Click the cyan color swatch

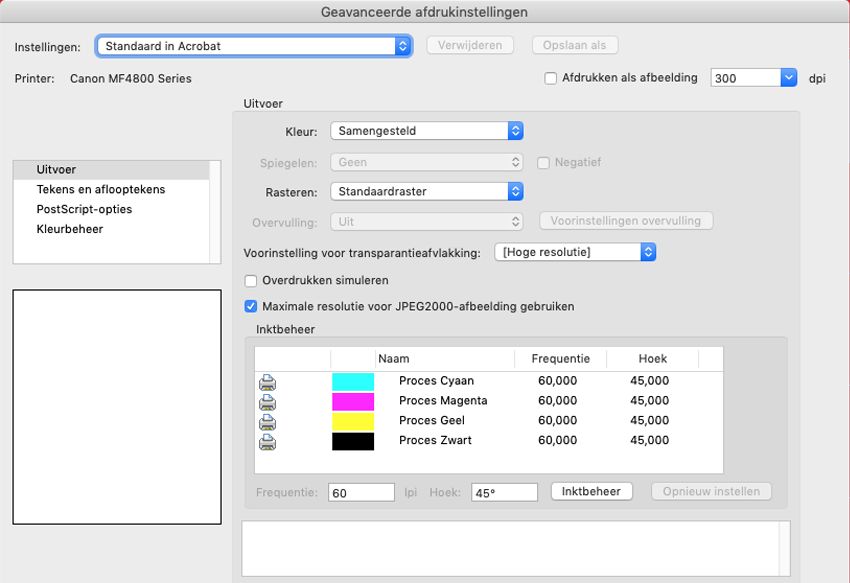[x=353, y=382]
